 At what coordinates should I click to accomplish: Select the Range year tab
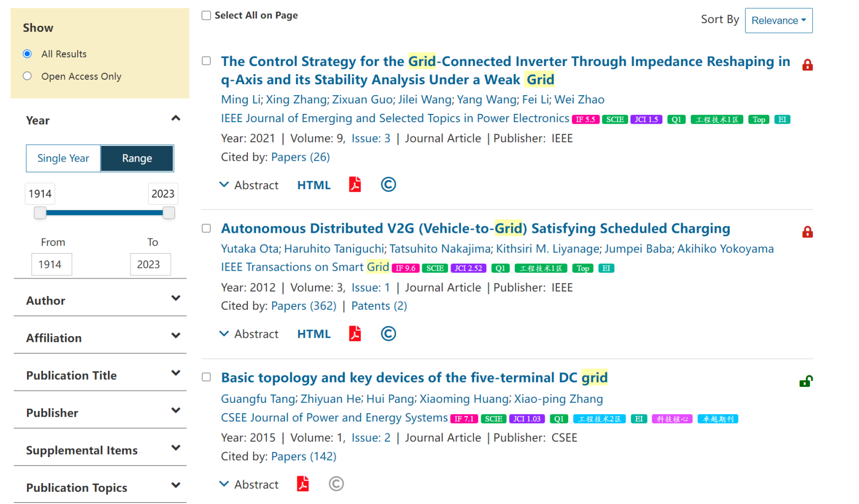(137, 158)
